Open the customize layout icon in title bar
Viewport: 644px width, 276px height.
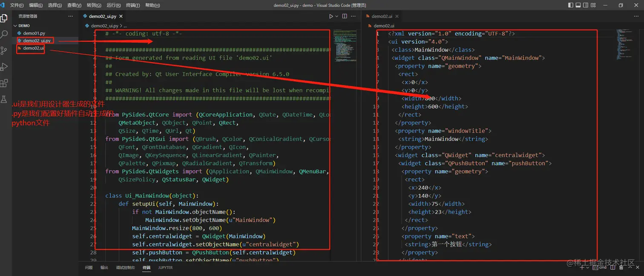594,5
